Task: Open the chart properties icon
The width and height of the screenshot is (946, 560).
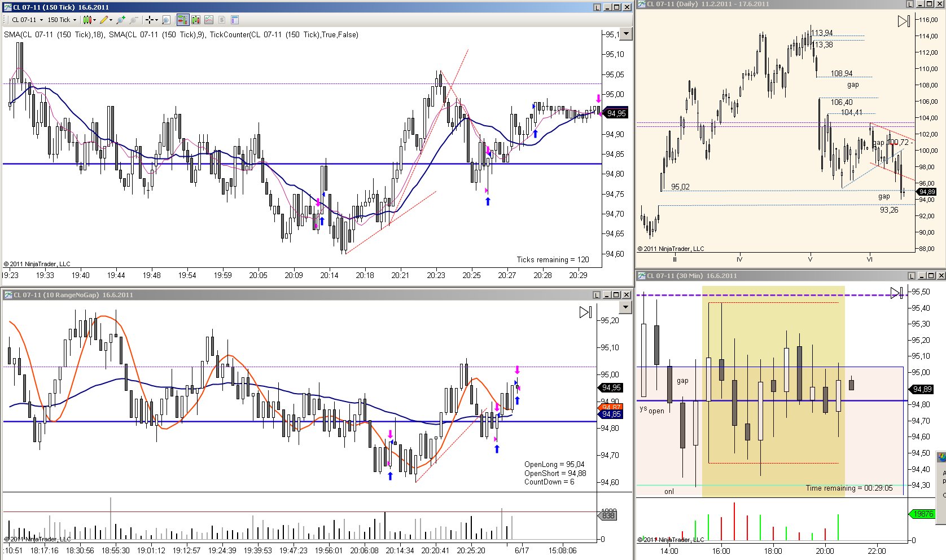Action: click(x=235, y=20)
